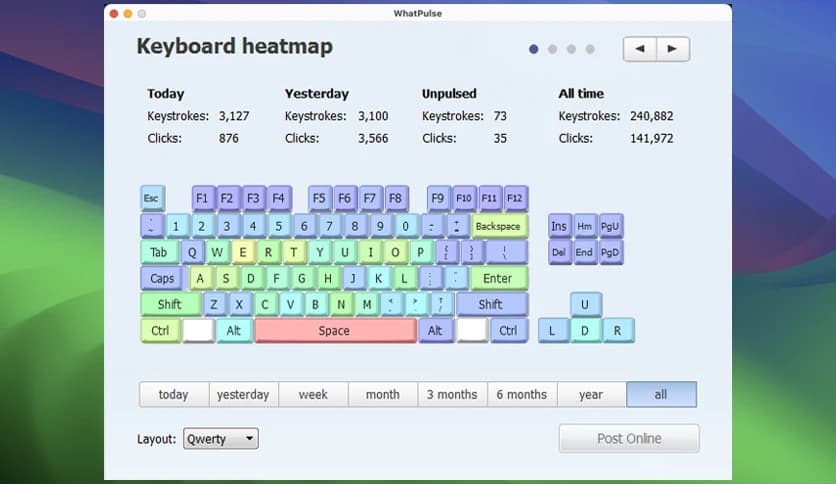The image size is (836, 484).
Task: Show the 3 months time range
Action: coord(452,395)
